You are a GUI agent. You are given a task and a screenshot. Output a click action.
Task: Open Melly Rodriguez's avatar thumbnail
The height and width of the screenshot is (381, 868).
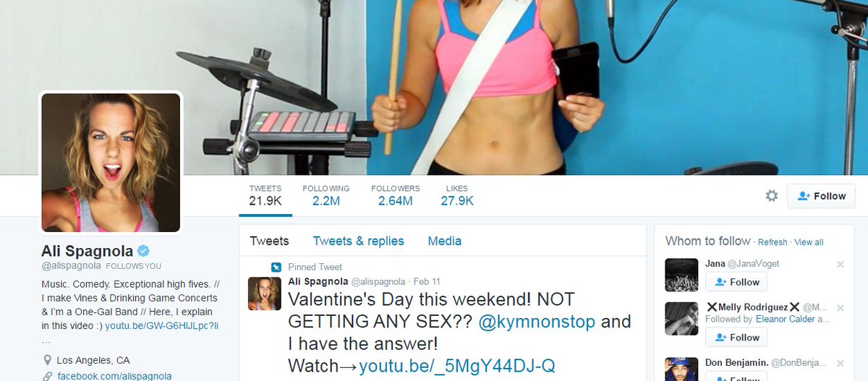(681, 319)
